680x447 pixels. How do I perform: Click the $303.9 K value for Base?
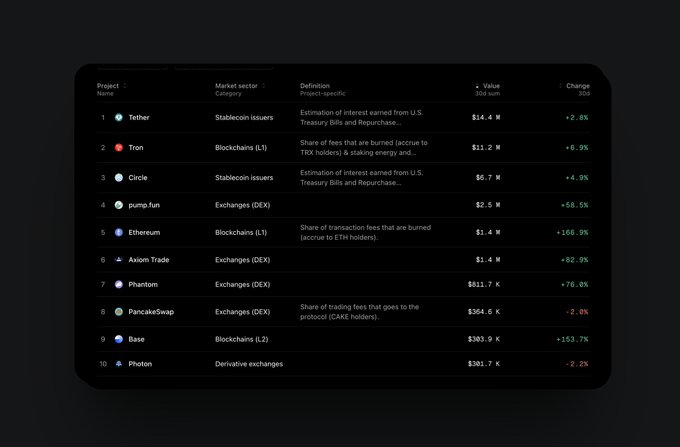[484, 339]
